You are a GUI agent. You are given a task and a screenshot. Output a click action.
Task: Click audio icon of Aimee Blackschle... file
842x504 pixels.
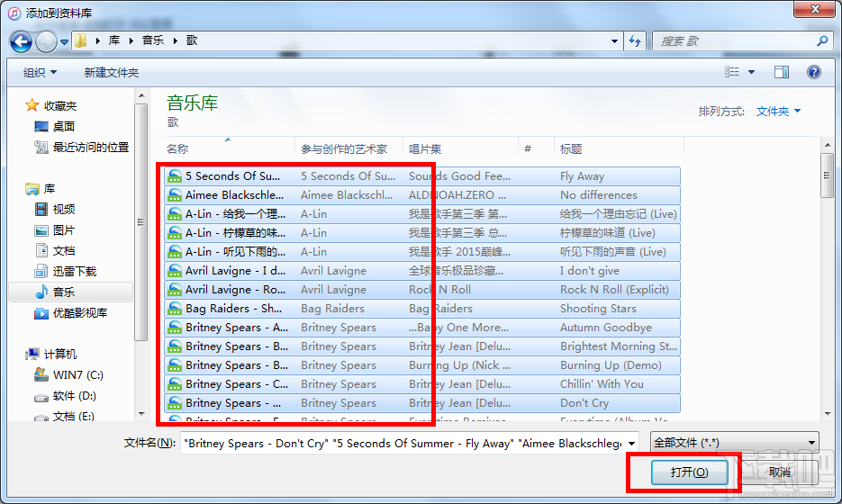tap(175, 194)
